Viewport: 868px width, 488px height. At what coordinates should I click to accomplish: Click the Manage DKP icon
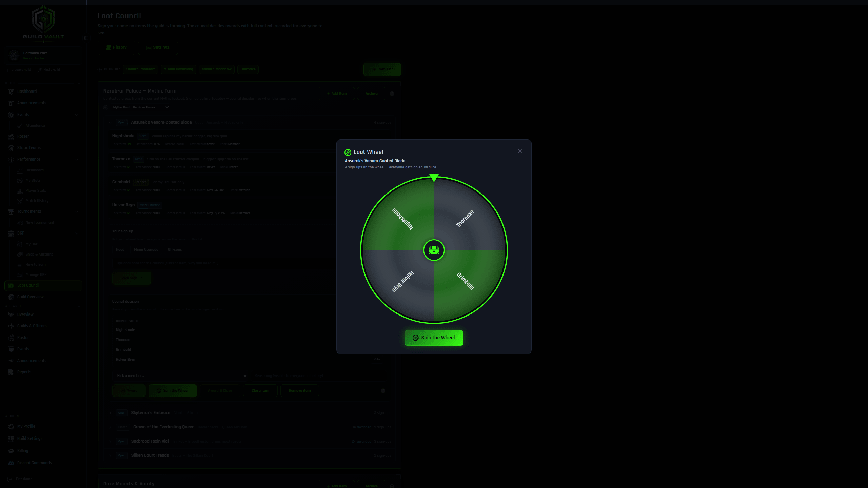click(20, 274)
